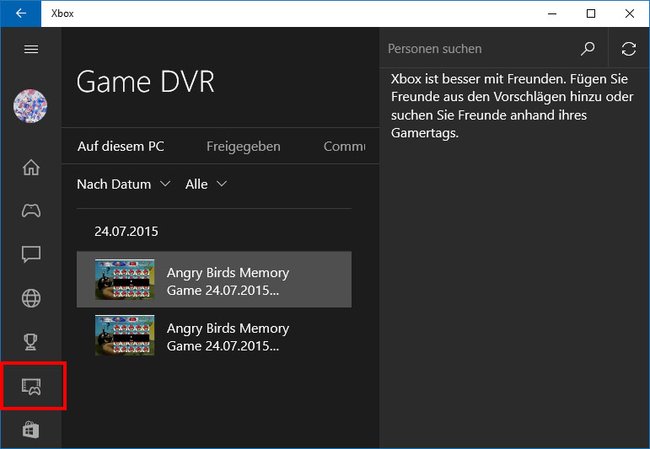The width and height of the screenshot is (650, 449).
Task: Click the Game DVR heading
Action: coord(145,82)
